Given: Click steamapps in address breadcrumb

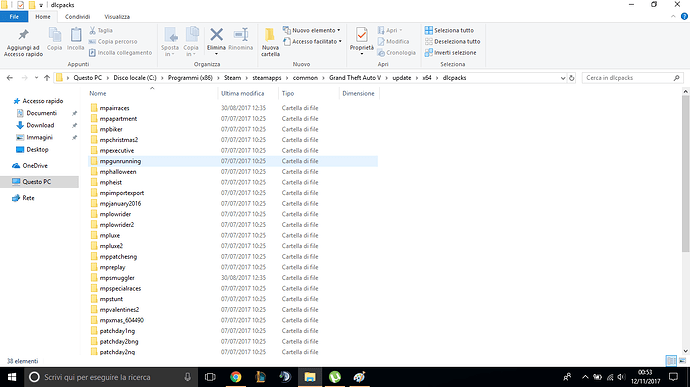Looking at the screenshot, I should [267, 78].
